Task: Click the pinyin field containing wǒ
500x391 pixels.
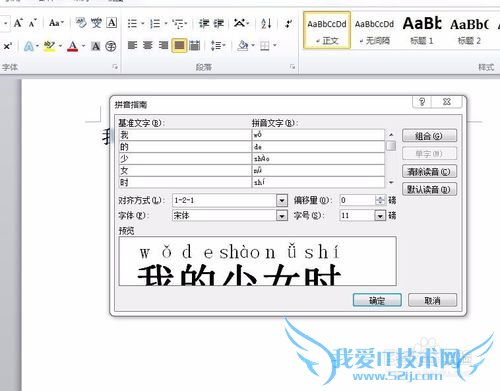Action: pos(318,135)
